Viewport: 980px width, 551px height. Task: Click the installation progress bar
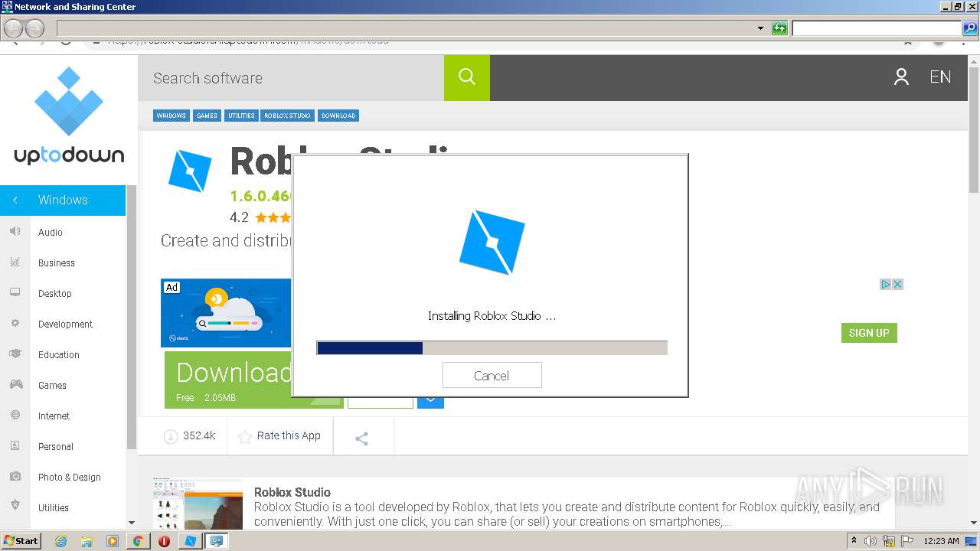tap(492, 348)
